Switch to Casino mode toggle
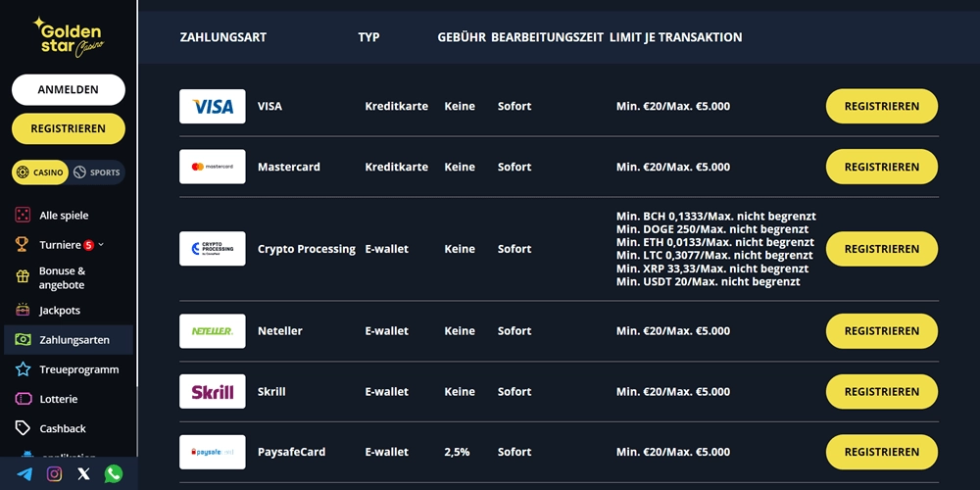This screenshot has height=490, width=980. pyautogui.click(x=40, y=172)
